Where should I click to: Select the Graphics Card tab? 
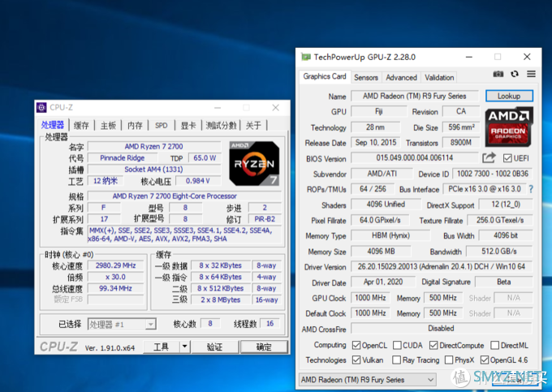325,76
